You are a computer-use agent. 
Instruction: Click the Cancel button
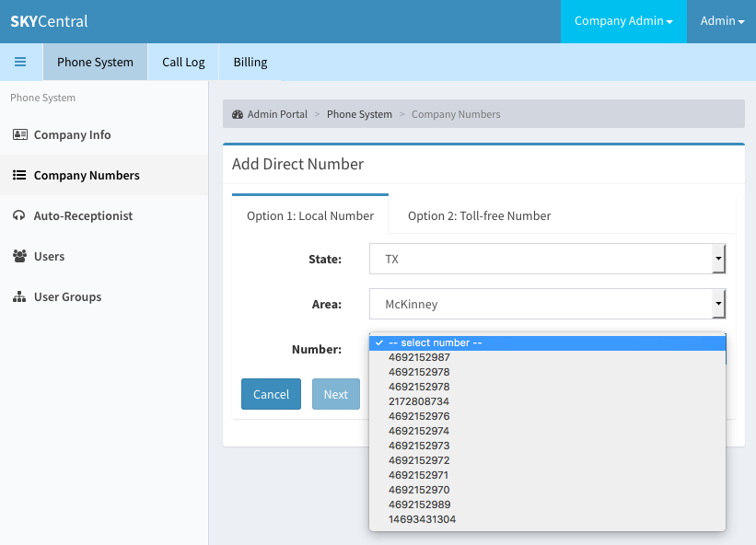[x=271, y=394]
